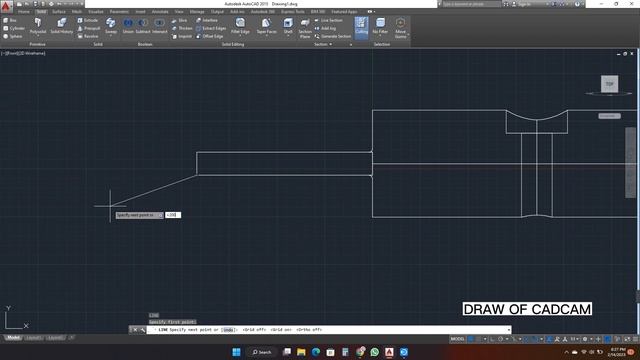Open File Explorer from taskbar
640x360 pixels.
[301, 352]
